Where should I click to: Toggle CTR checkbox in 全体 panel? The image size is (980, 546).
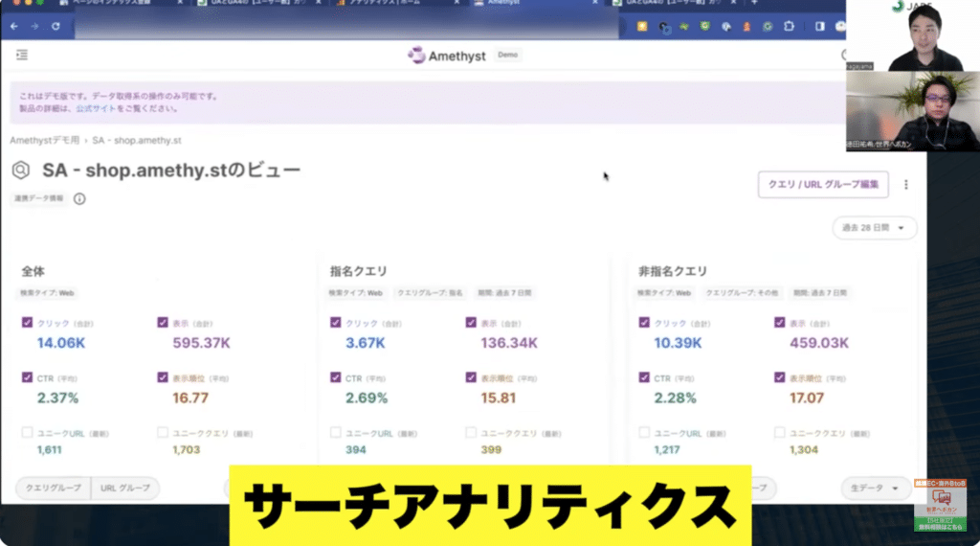point(27,377)
